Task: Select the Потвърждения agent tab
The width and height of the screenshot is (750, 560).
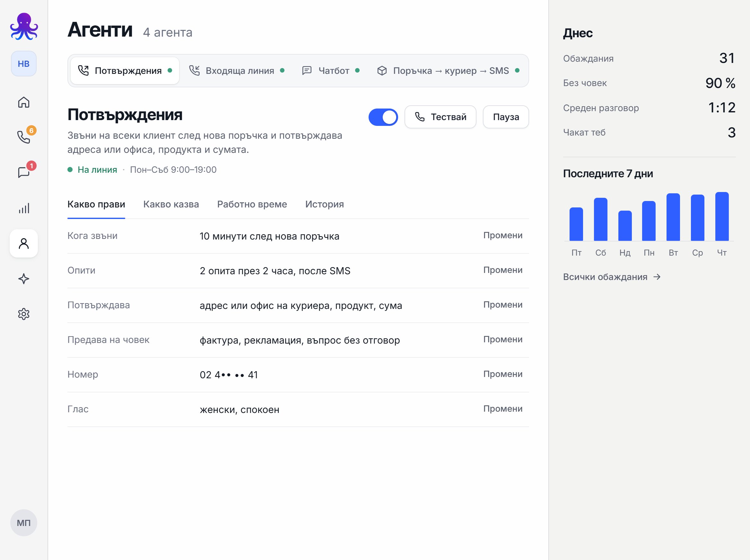Action: coord(125,71)
